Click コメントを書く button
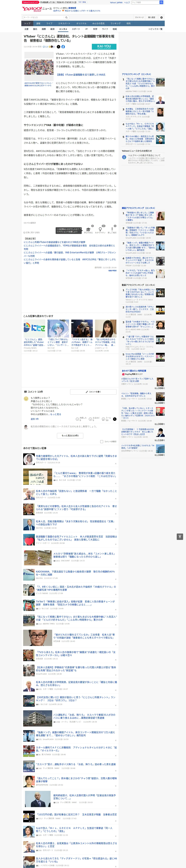Viewport: 186px width, 868px height. pyautogui.click(x=93, y=392)
